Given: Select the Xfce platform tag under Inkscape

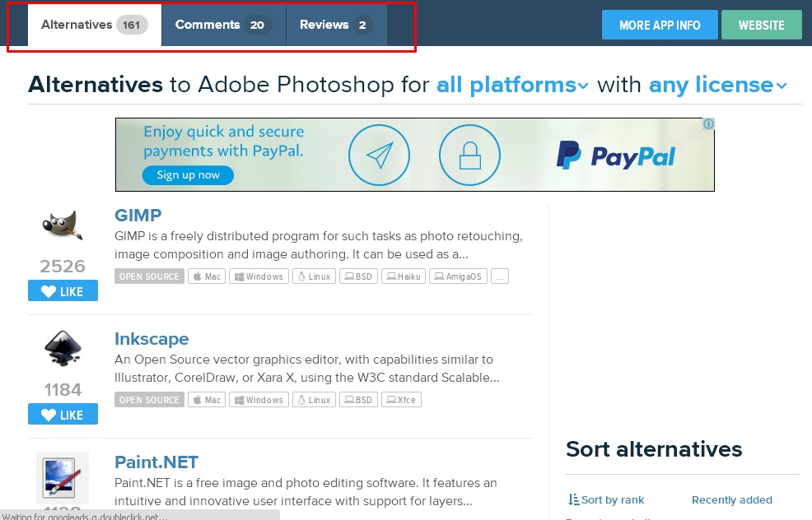Looking at the screenshot, I should pyautogui.click(x=401, y=400).
